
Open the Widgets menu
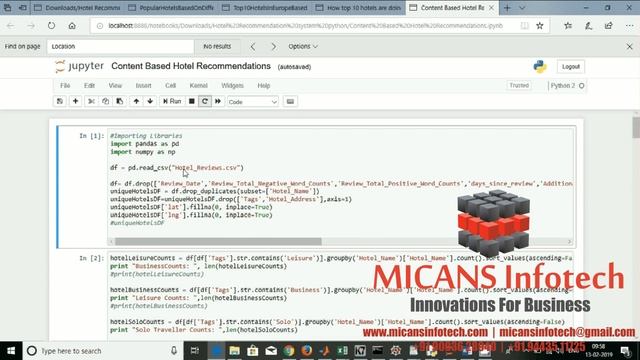(x=232, y=86)
